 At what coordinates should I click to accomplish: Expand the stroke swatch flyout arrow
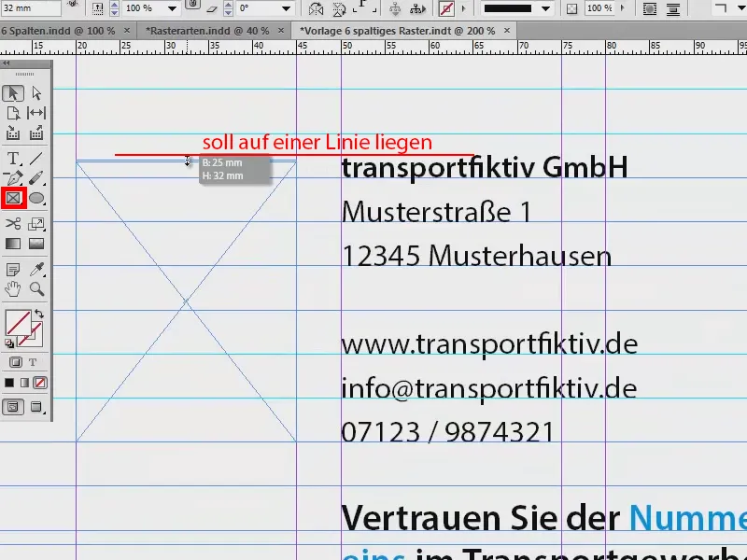tap(463, 8)
